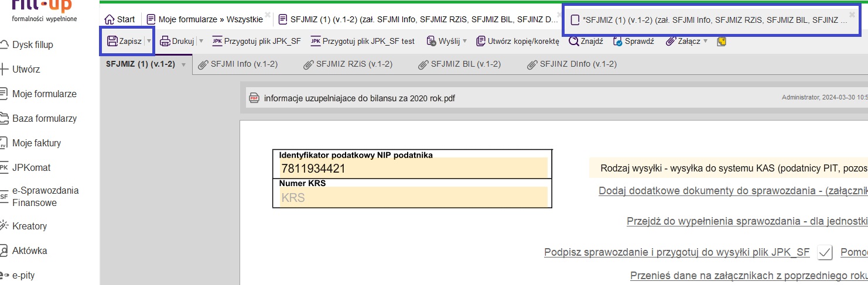This screenshot has width=868, height=285.
Task: Click the Zapisz save icon
Action: (x=112, y=41)
